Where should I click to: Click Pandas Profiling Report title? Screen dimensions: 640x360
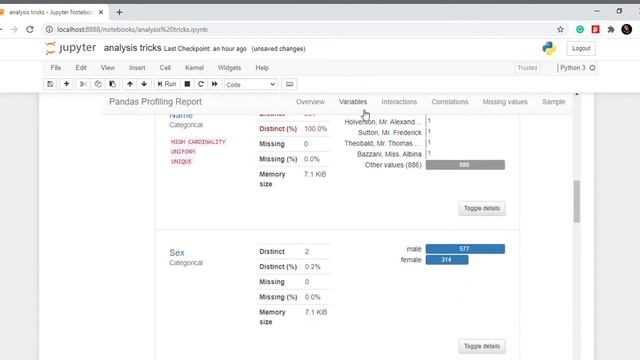[155, 102]
